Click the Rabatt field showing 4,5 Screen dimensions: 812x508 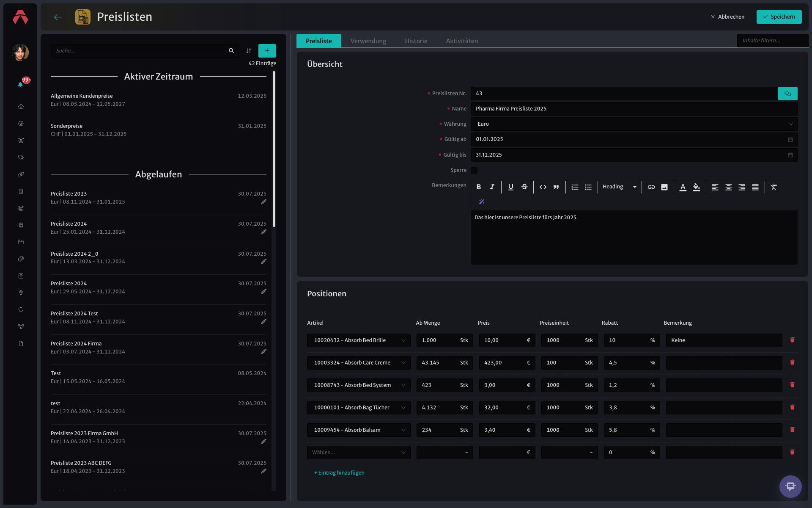(632, 363)
